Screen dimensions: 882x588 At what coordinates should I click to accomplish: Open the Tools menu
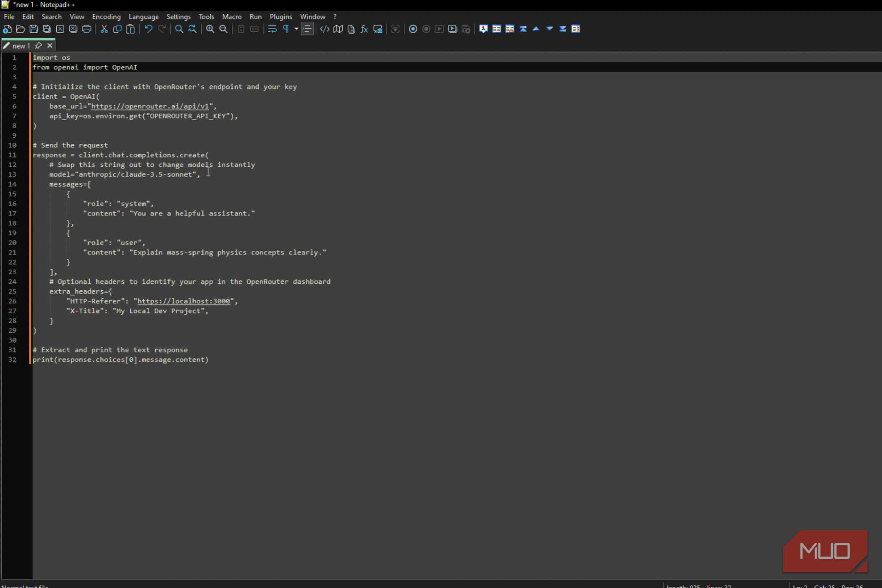pos(206,17)
